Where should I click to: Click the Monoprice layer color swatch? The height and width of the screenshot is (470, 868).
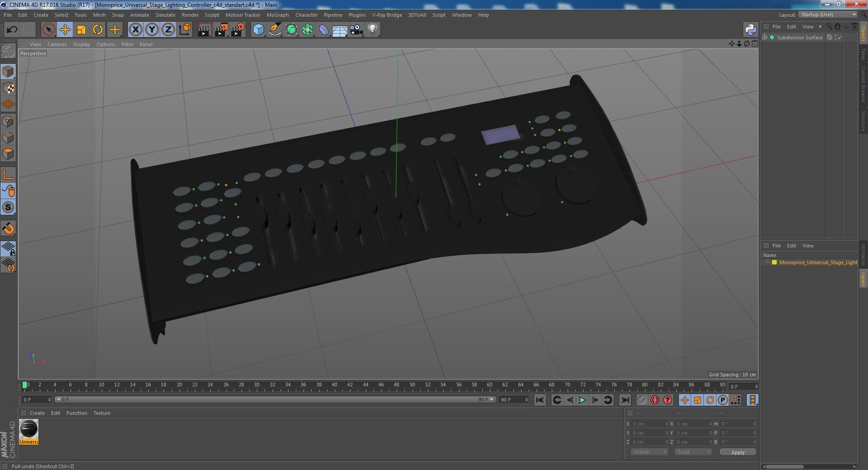(774, 262)
